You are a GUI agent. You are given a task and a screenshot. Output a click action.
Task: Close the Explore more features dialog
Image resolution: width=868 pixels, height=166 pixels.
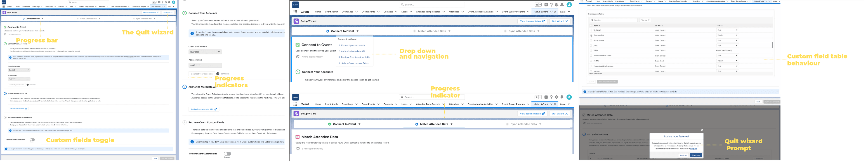pyautogui.click(x=702, y=130)
